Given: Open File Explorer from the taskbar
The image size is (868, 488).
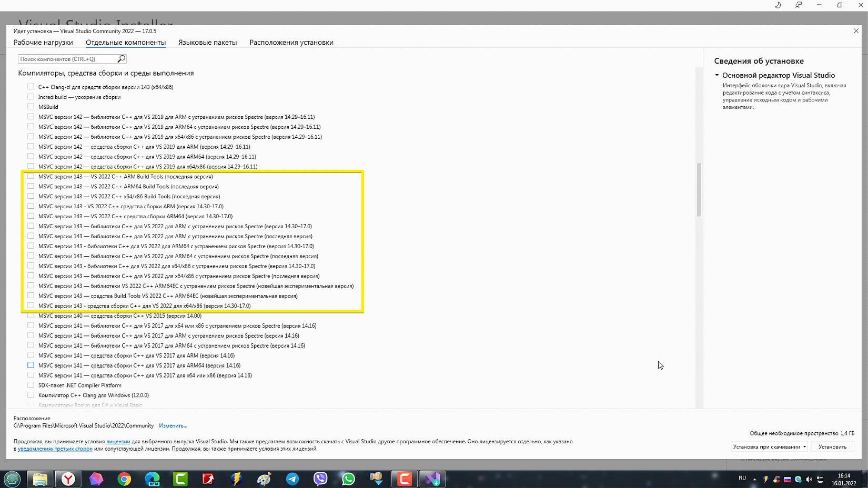Looking at the screenshot, I should [x=40, y=479].
